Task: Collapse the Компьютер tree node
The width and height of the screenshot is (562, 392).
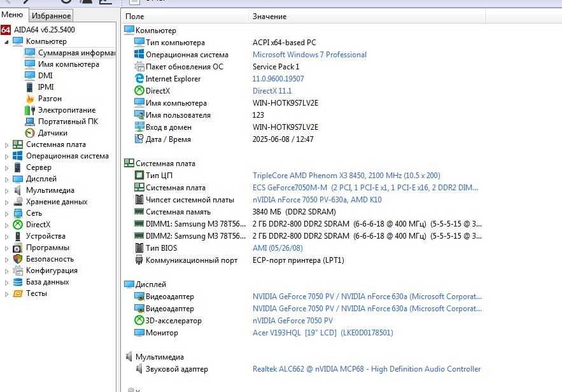Action: click(x=6, y=42)
